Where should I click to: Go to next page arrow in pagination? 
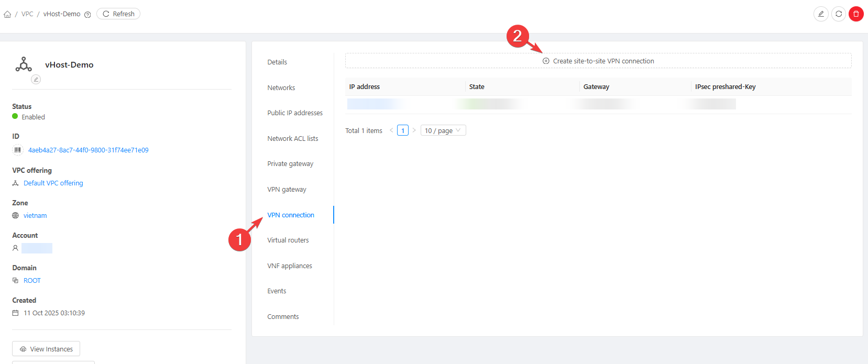pyautogui.click(x=414, y=130)
